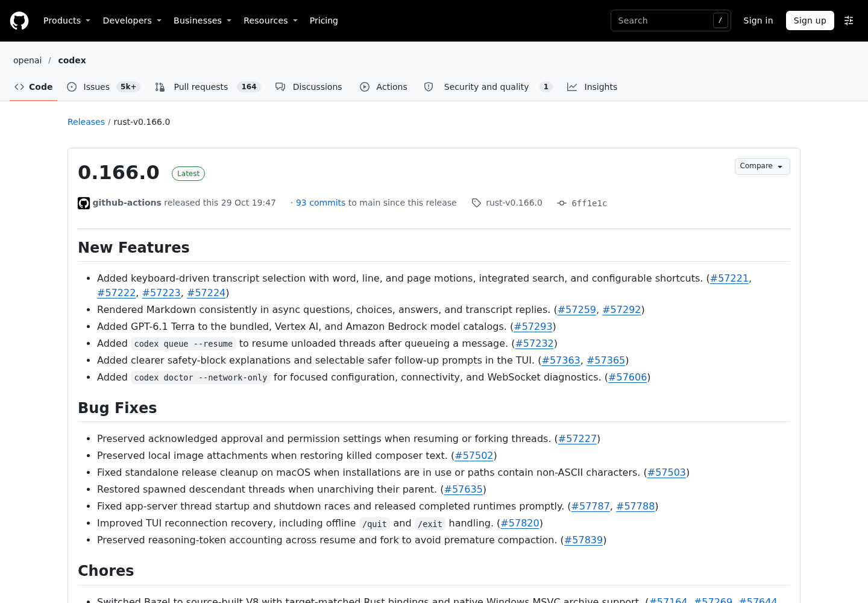Click the Latest release badge
The width and height of the screenshot is (868, 603).
[188, 174]
